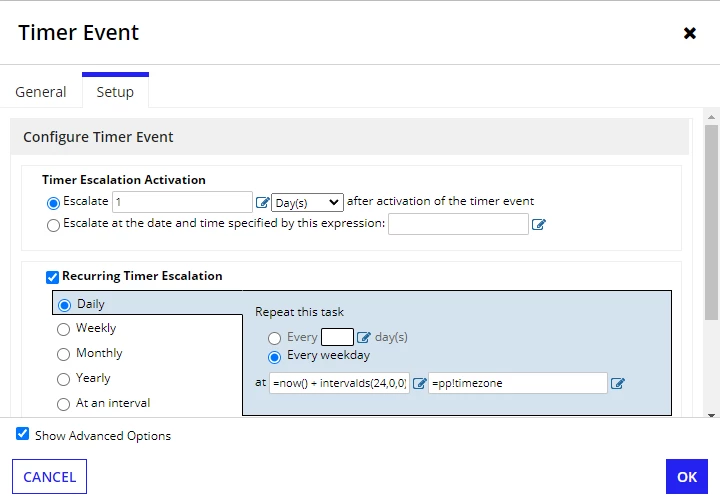Click 'after activation of the timer event' text
This screenshot has width=720, height=501.
click(x=440, y=201)
